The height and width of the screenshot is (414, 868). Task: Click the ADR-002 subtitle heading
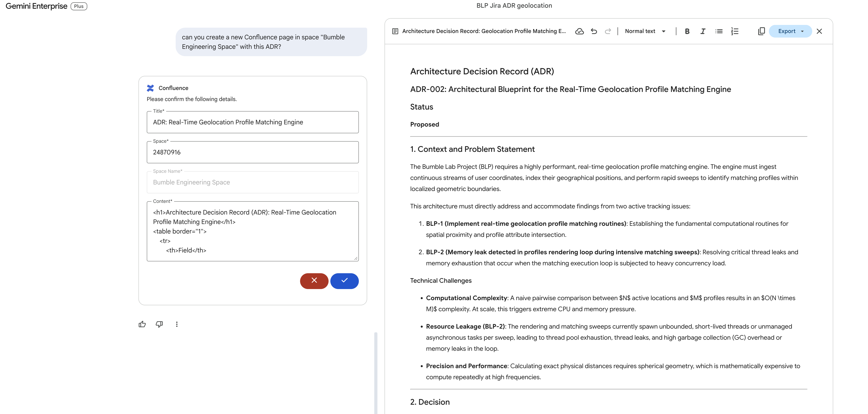point(570,89)
